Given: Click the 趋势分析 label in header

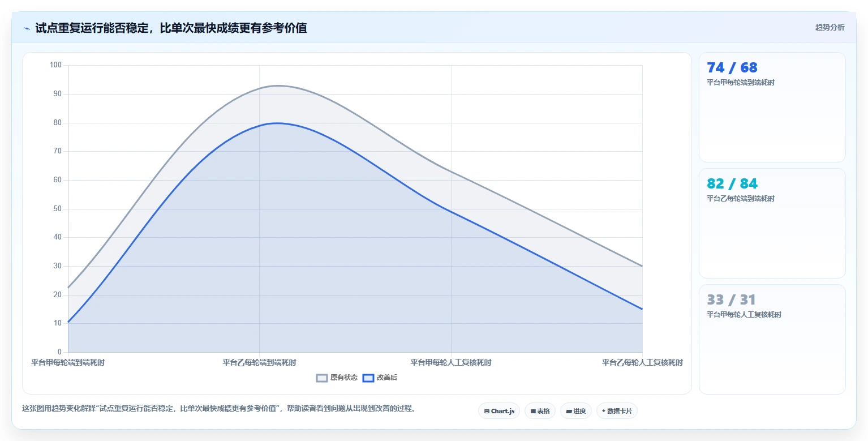Looking at the screenshot, I should pyautogui.click(x=830, y=28).
